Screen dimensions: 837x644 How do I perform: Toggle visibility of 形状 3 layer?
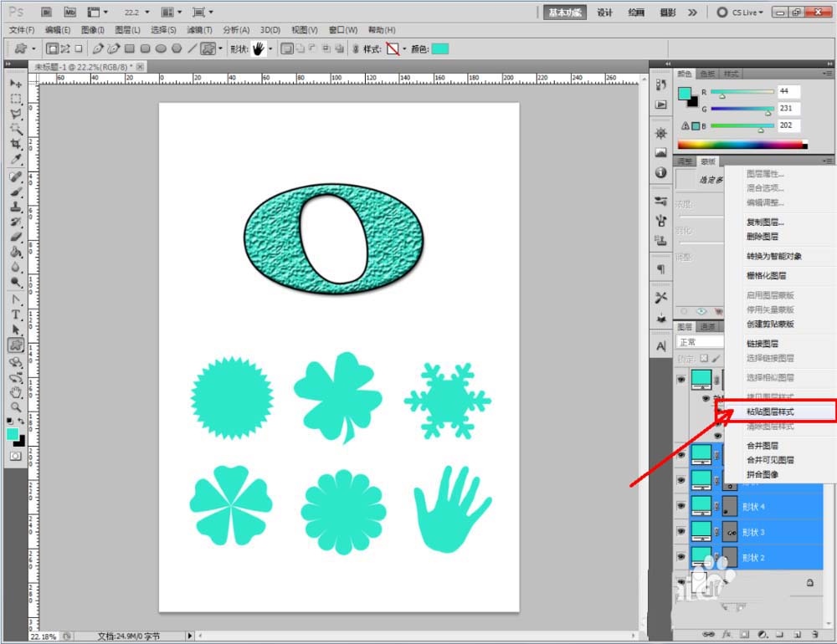coord(680,531)
